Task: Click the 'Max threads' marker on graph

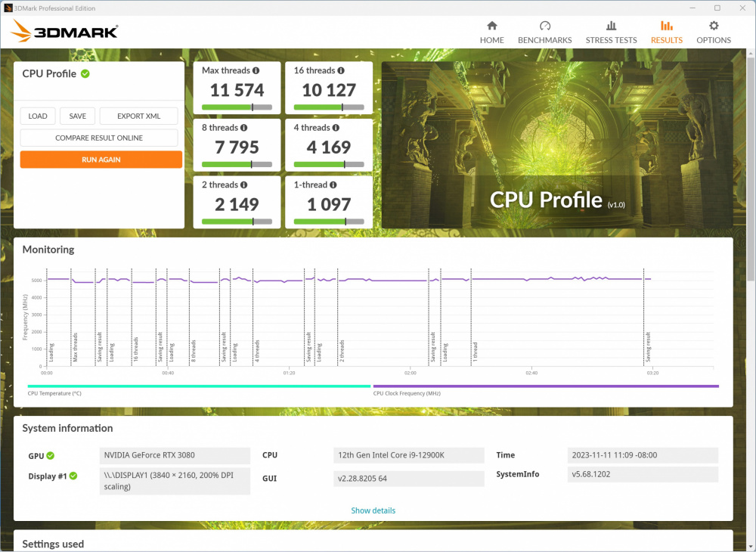Action: (x=75, y=347)
